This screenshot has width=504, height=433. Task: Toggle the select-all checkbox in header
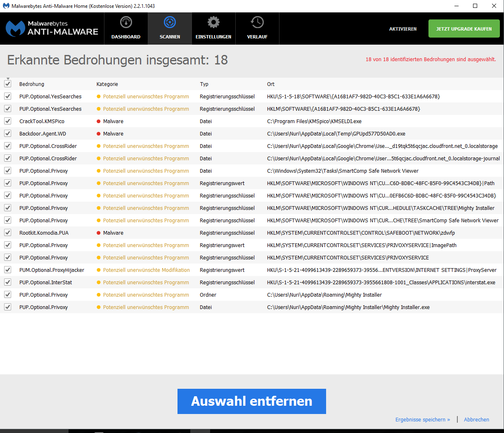click(x=7, y=84)
